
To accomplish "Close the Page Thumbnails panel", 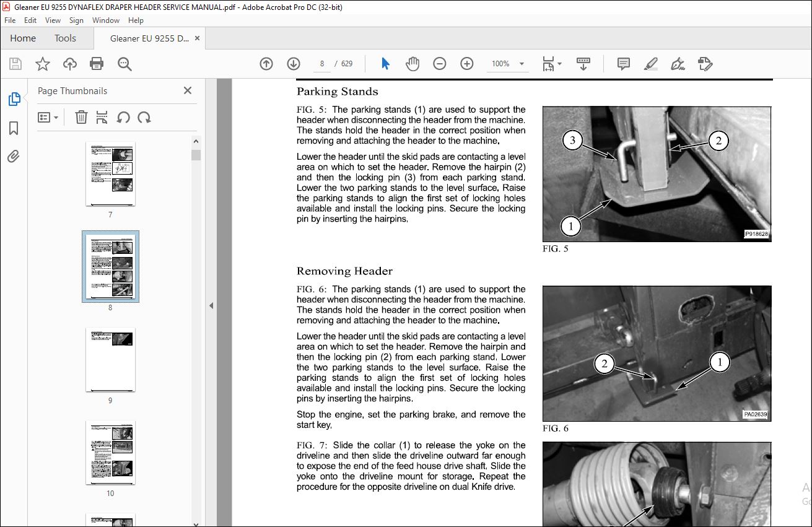I will pos(188,91).
